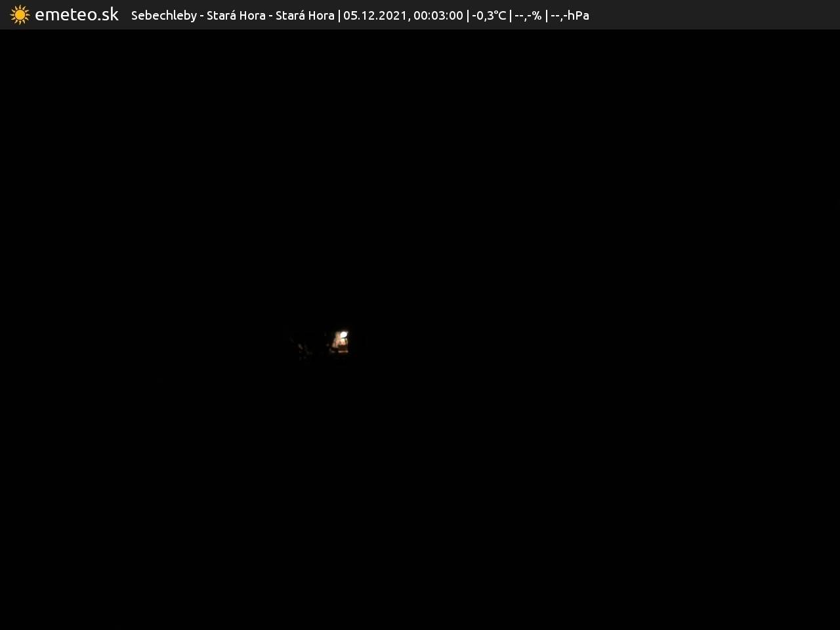Click the emeteo.sk site name text
Viewport: 840px width, 630px height.
pyautogui.click(x=77, y=14)
